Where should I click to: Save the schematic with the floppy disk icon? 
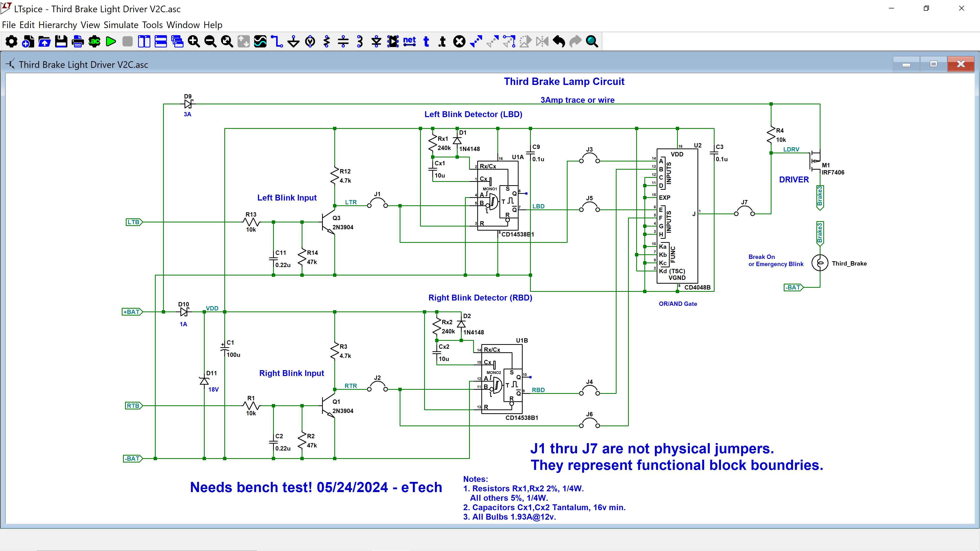(x=61, y=41)
